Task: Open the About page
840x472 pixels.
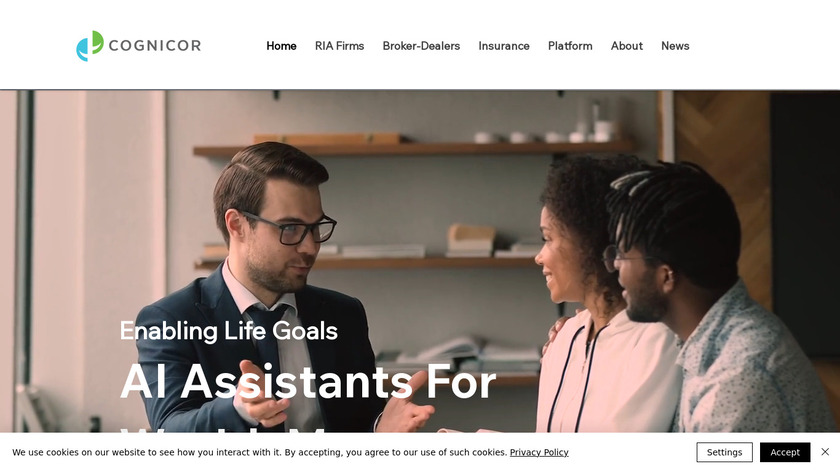Action: click(627, 46)
